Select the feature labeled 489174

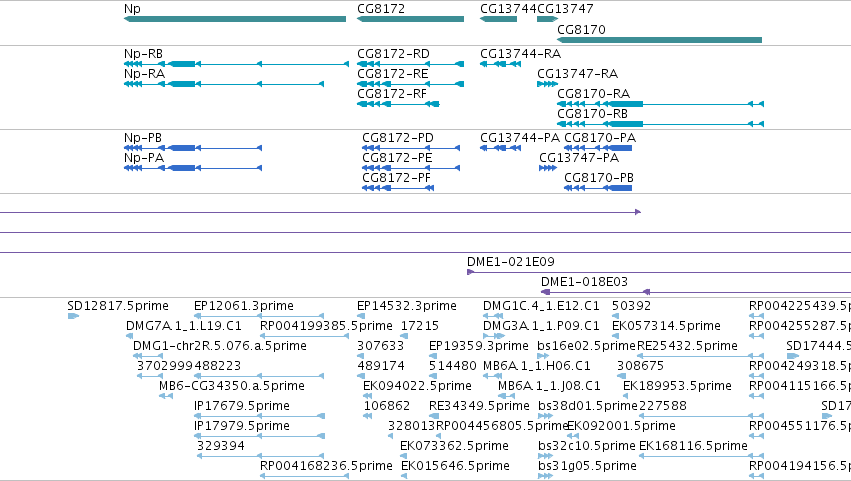380,366
